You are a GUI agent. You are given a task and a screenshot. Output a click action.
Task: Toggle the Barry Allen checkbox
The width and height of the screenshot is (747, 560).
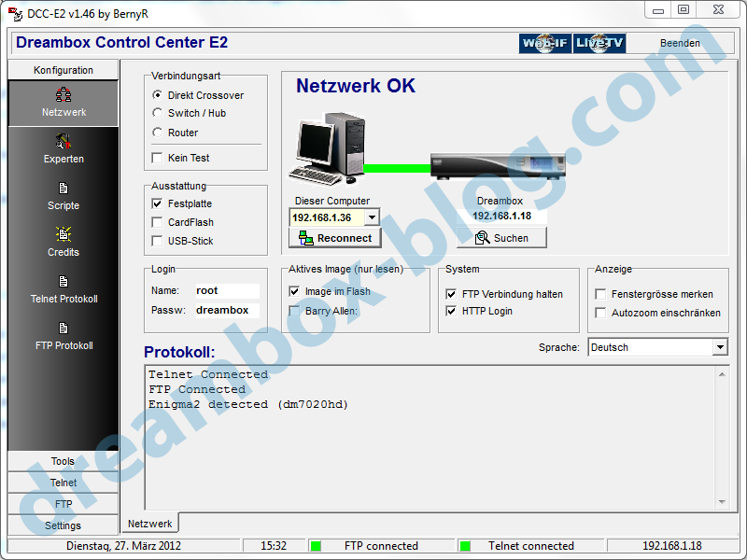point(294,311)
